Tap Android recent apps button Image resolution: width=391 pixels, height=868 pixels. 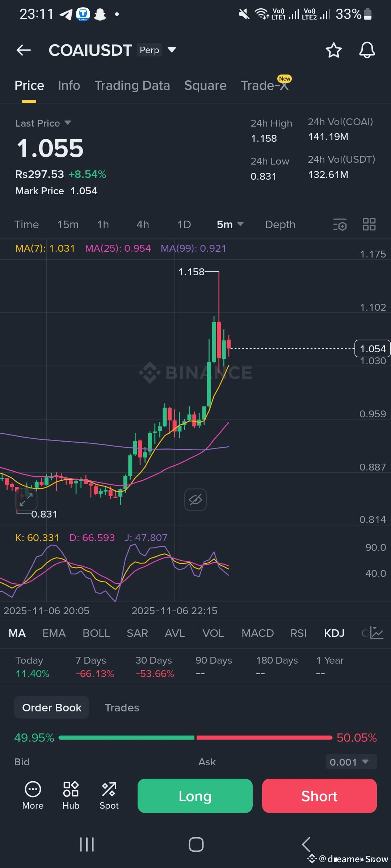point(87,844)
